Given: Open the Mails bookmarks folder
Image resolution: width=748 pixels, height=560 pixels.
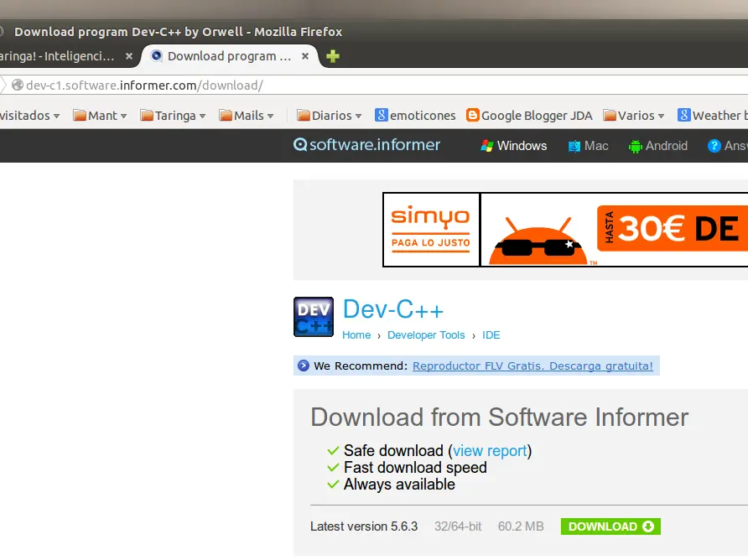Looking at the screenshot, I should (247, 116).
